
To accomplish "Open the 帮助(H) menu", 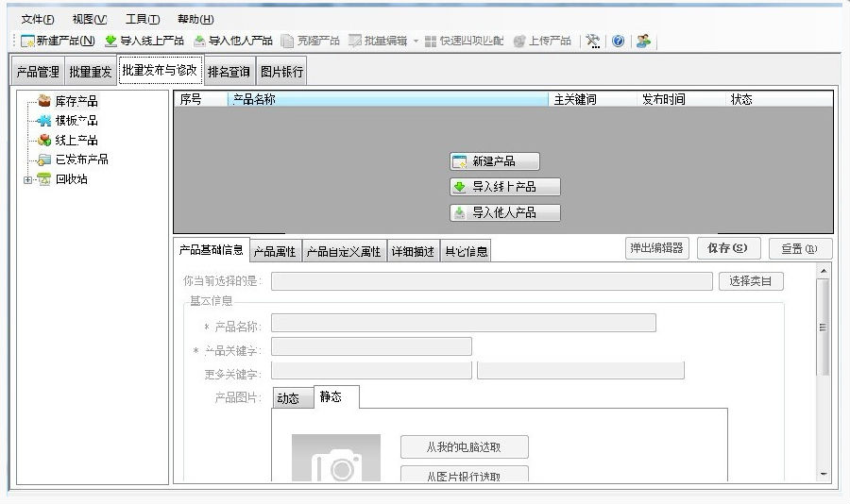I will pyautogui.click(x=195, y=20).
